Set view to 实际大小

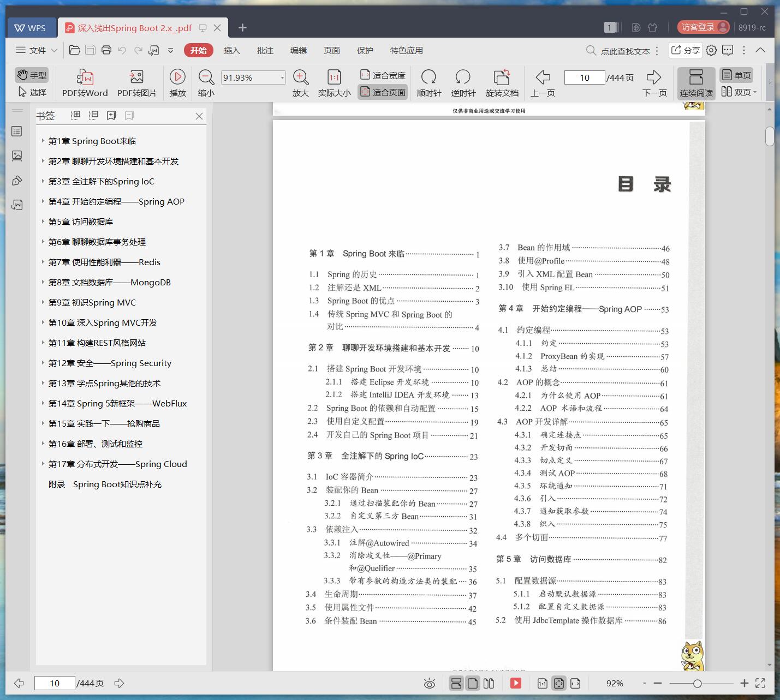point(334,83)
